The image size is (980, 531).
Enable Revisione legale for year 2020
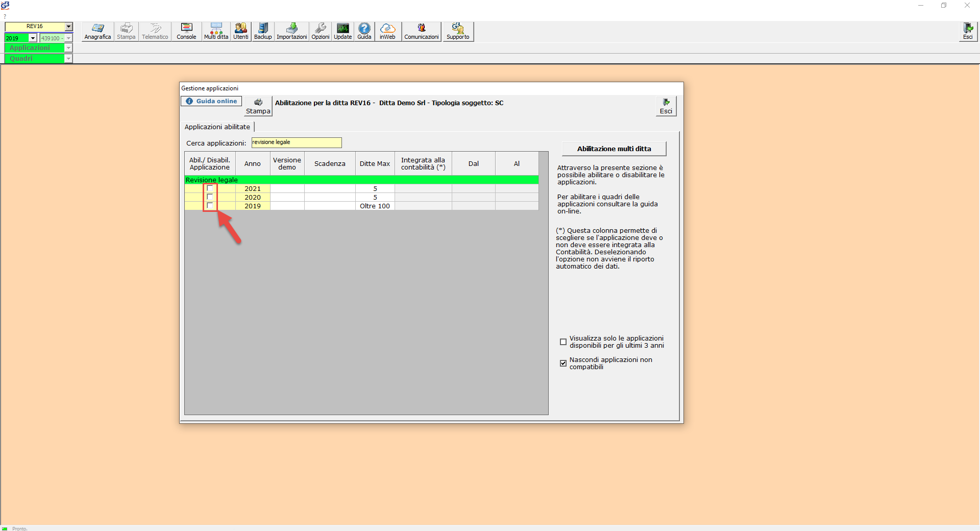(x=210, y=197)
